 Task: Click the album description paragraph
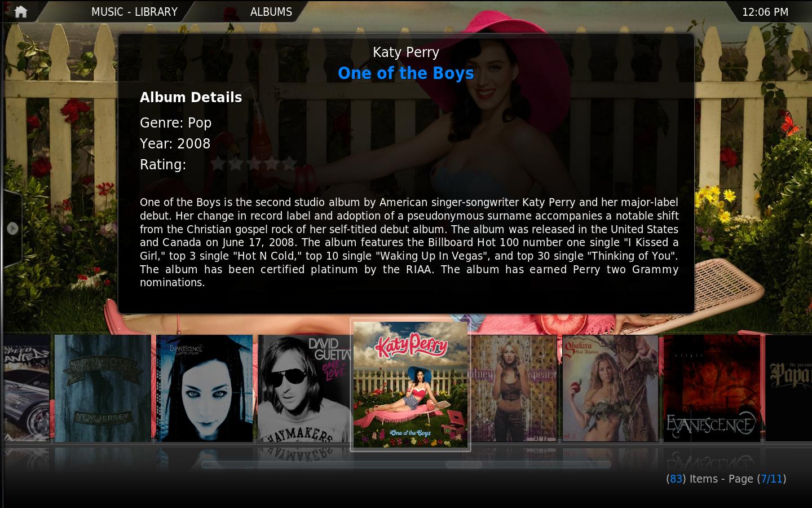tap(409, 242)
